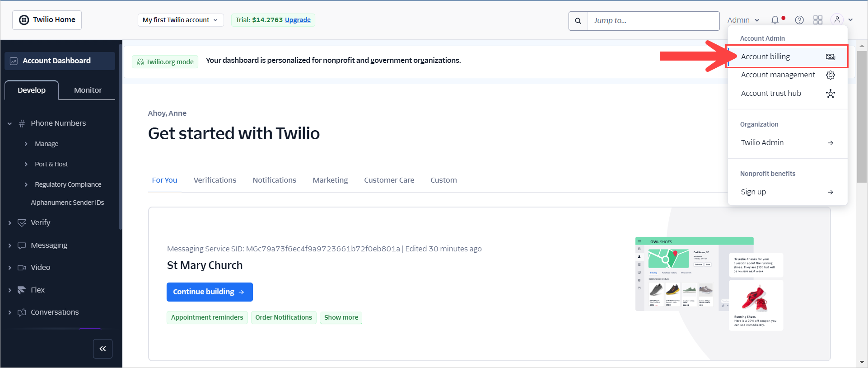Click the Verify shield checkmark icon
Screen dimensions: 868x368
(22, 223)
